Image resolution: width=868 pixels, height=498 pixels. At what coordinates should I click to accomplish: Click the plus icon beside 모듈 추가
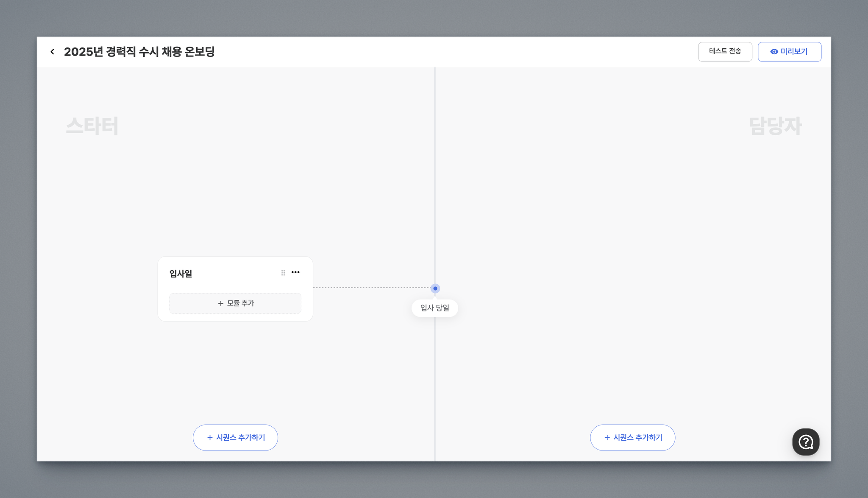(x=220, y=303)
